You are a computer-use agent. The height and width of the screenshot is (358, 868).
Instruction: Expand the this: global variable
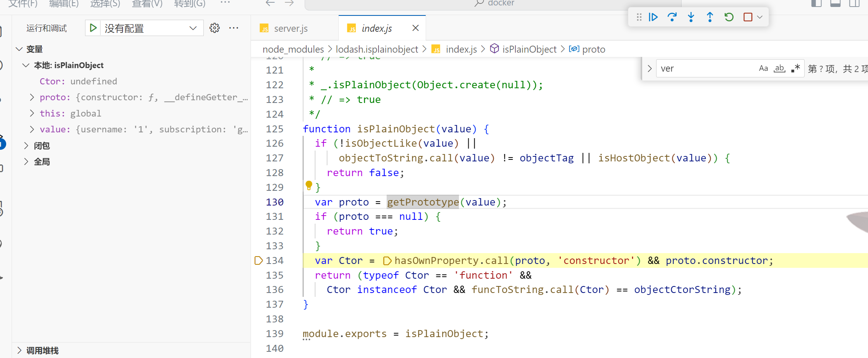32,113
